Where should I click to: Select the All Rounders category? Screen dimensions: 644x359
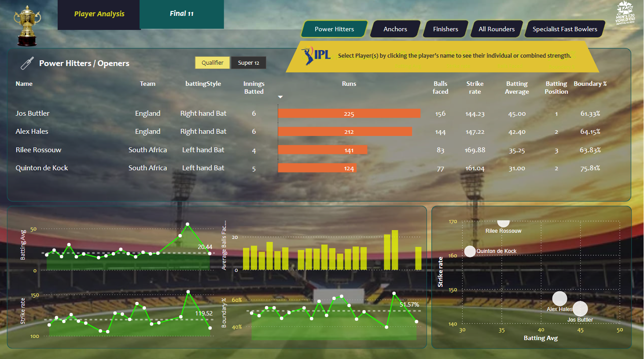point(497,29)
